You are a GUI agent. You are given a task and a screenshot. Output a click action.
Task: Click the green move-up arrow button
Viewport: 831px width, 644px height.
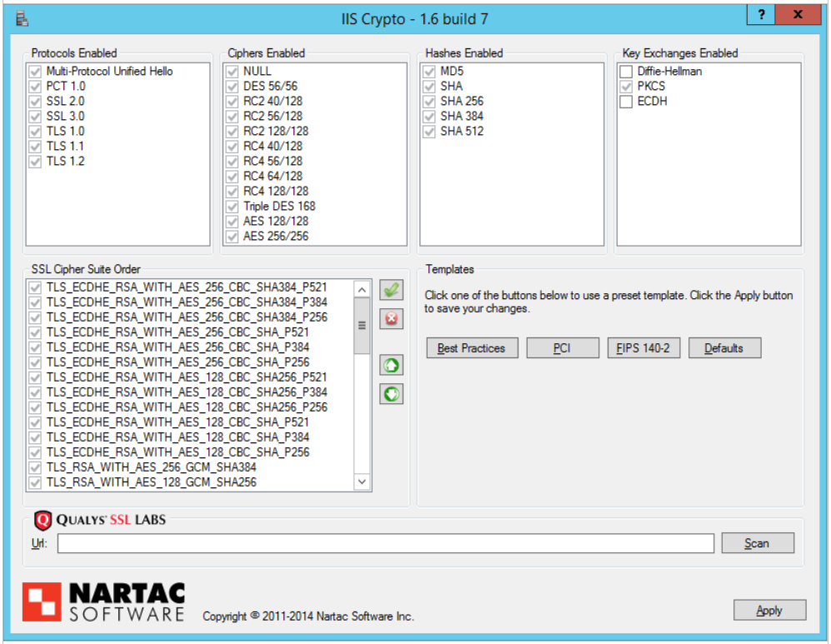pyautogui.click(x=391, y=365)
